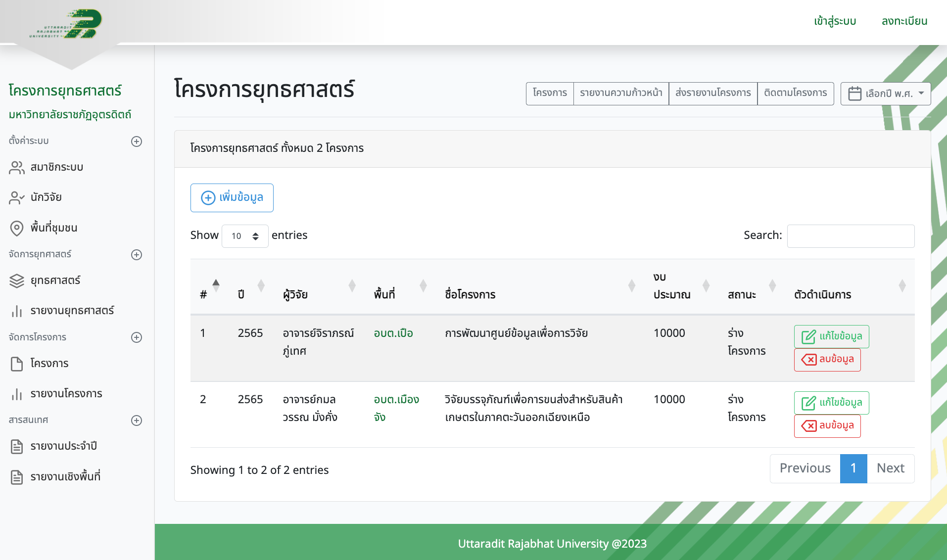Open นักวิจัย researcher icon in sidebar

coord(16,198)
